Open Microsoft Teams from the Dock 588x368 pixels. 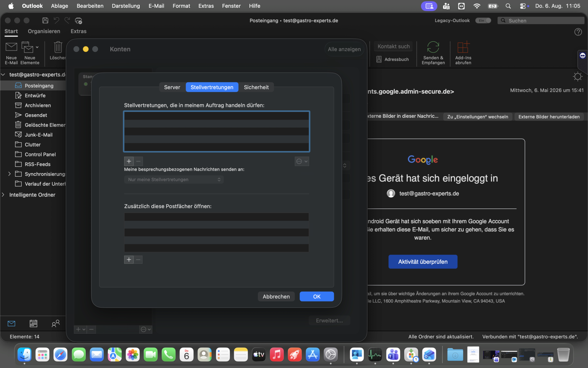click(393, 355)
